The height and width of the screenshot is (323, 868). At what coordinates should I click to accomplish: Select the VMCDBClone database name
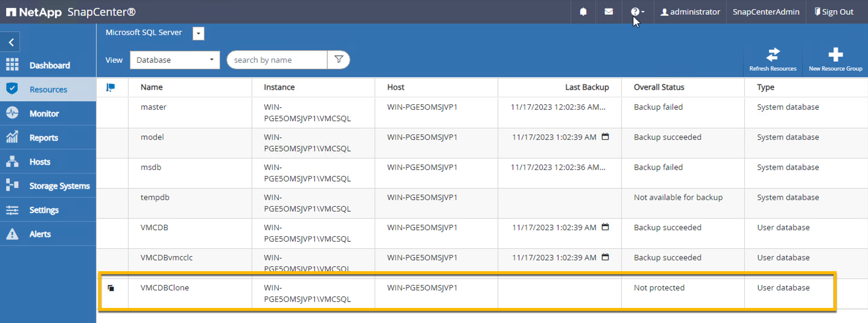pyautogui.click(x=165, y=288)
